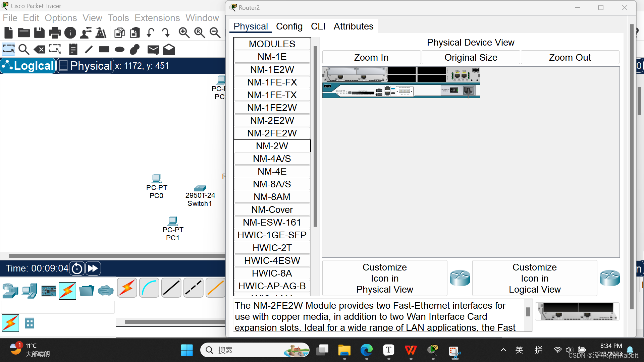Click the Paste icon
Image resolution: width=644 pixels, height=362 pixels.
(x=135, y=33)
